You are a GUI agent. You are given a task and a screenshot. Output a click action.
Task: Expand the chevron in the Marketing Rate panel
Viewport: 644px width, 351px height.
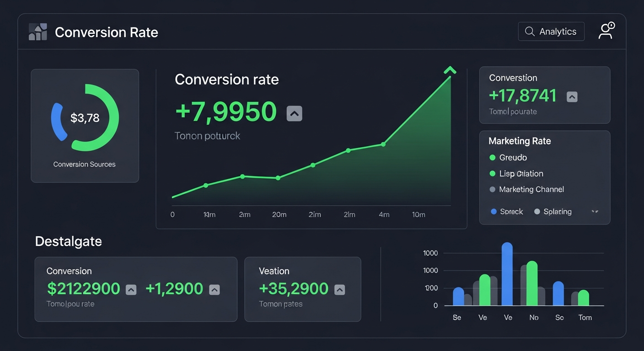(x=595, y=211)
